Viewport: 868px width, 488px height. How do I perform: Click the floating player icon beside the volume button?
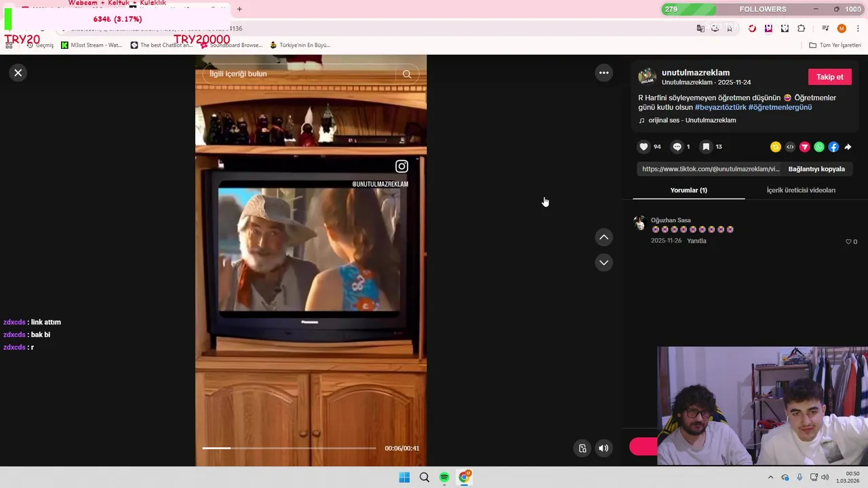(x=583, y=448)
